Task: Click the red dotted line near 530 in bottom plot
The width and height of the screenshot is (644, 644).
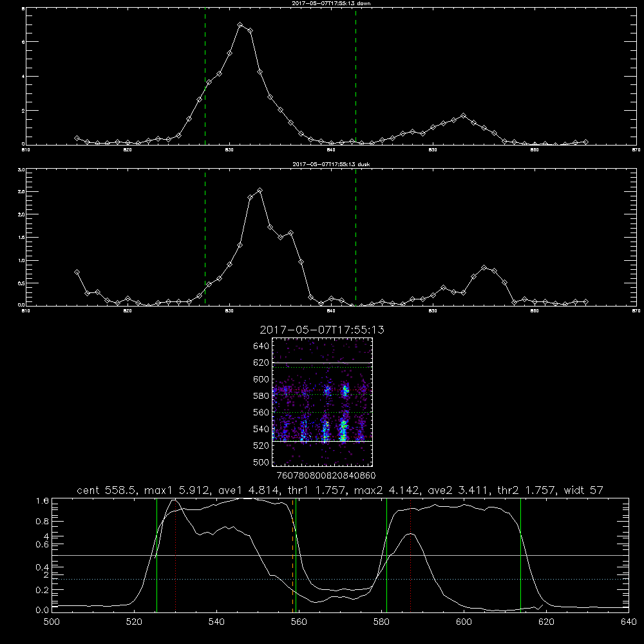Action: coord(176,555)
